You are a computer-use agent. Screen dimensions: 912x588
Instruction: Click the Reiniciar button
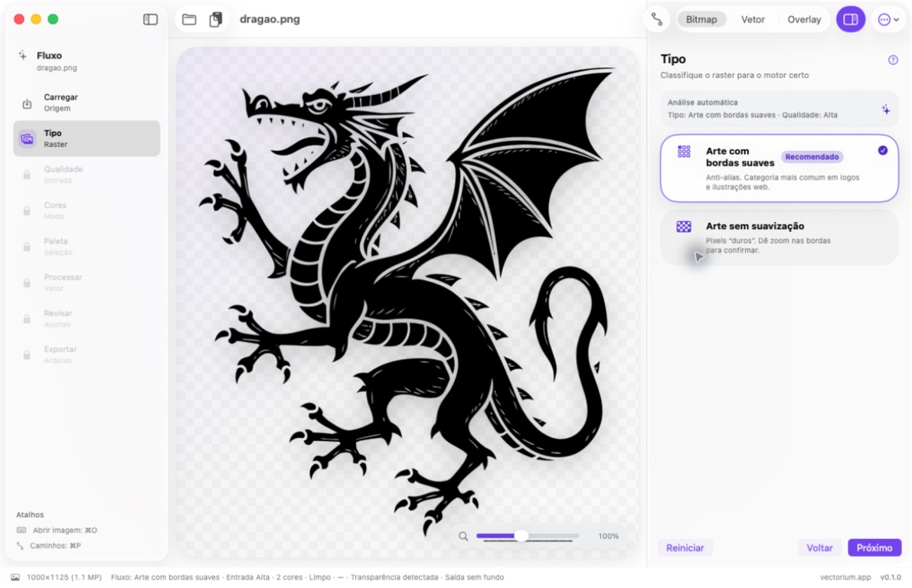tap(685, 548)
